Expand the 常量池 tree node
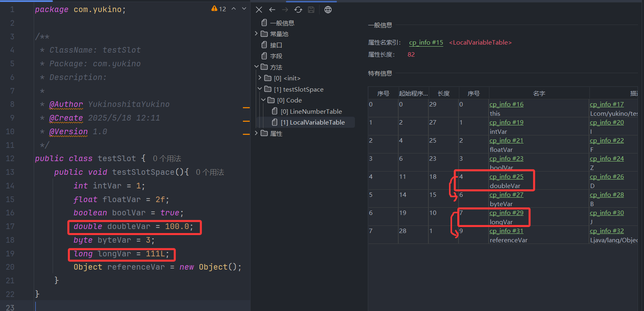 (256, 34)
